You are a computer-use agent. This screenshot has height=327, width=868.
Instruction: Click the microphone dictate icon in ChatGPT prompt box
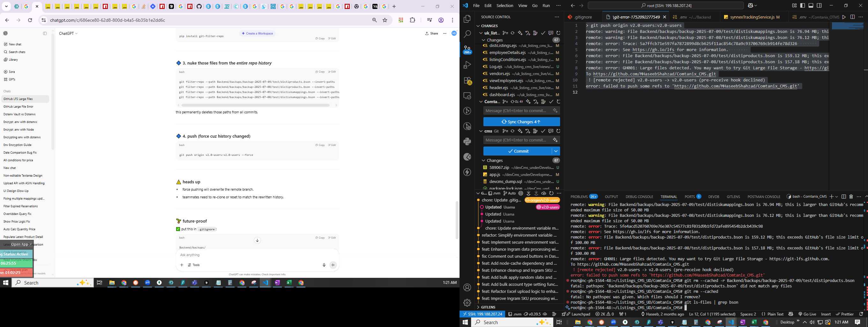point(324,265)
